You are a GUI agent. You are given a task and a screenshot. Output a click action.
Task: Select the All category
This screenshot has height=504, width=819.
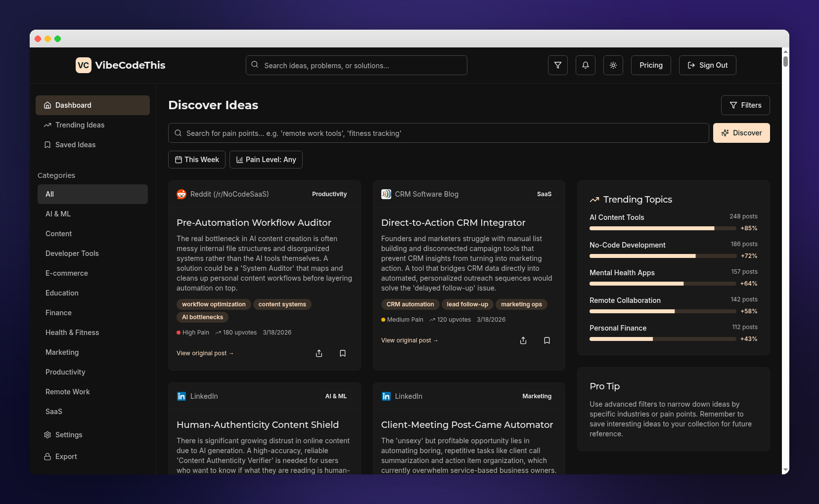click(x=92, y=194)
